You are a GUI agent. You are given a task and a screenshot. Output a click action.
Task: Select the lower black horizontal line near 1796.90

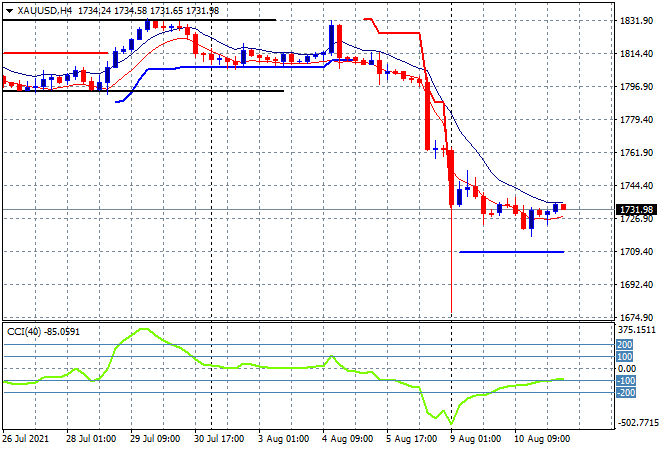pos(143,91)
